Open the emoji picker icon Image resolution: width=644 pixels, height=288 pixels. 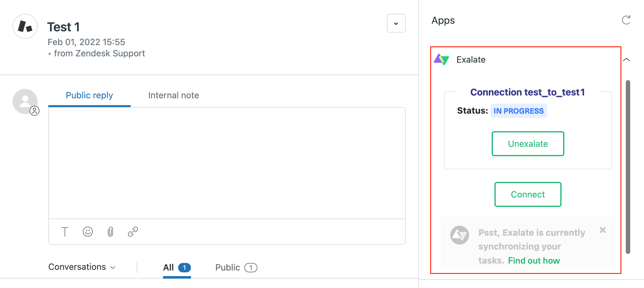point(88,232)
